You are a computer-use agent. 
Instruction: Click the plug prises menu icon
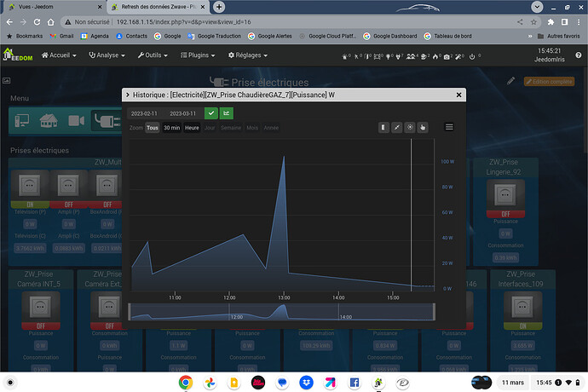[107, 121]
